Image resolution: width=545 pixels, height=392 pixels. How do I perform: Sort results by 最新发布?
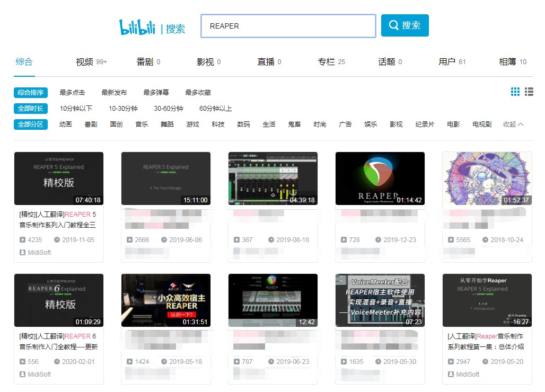coord(114,93)
